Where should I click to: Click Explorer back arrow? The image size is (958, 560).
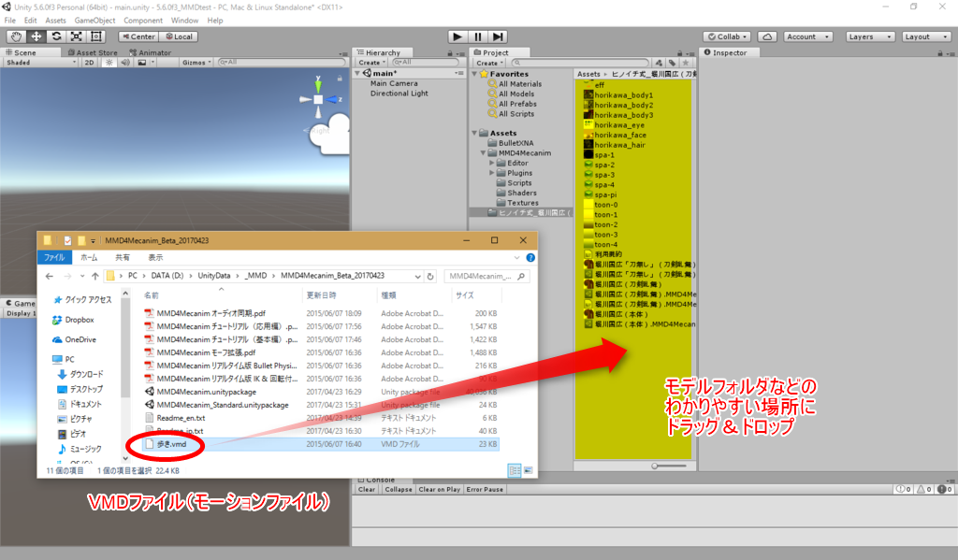[50, 276]
